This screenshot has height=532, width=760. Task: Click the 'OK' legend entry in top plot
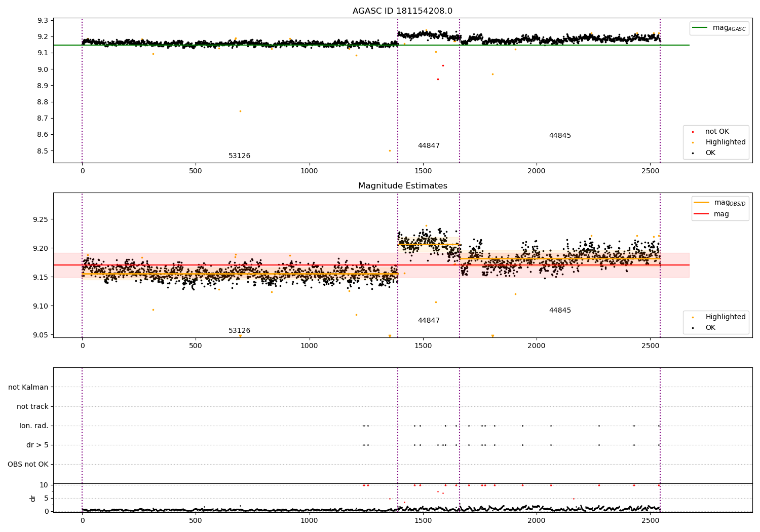pos(710,153)
